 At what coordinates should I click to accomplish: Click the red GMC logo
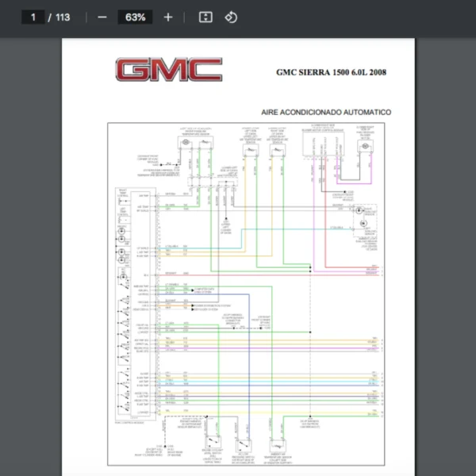(x=167, y=70)
